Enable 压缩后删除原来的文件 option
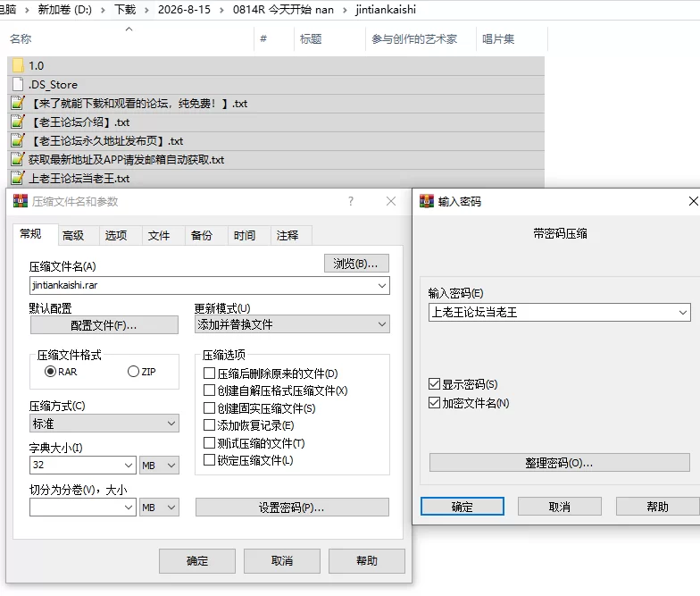 (x=209, y=374)
